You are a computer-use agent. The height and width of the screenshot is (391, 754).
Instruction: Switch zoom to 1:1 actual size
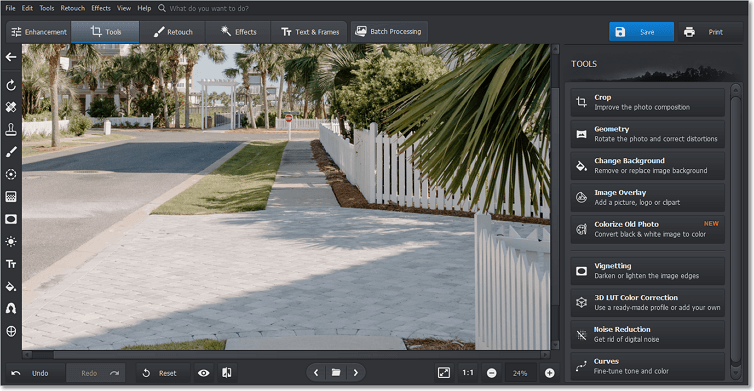[467, 373]
